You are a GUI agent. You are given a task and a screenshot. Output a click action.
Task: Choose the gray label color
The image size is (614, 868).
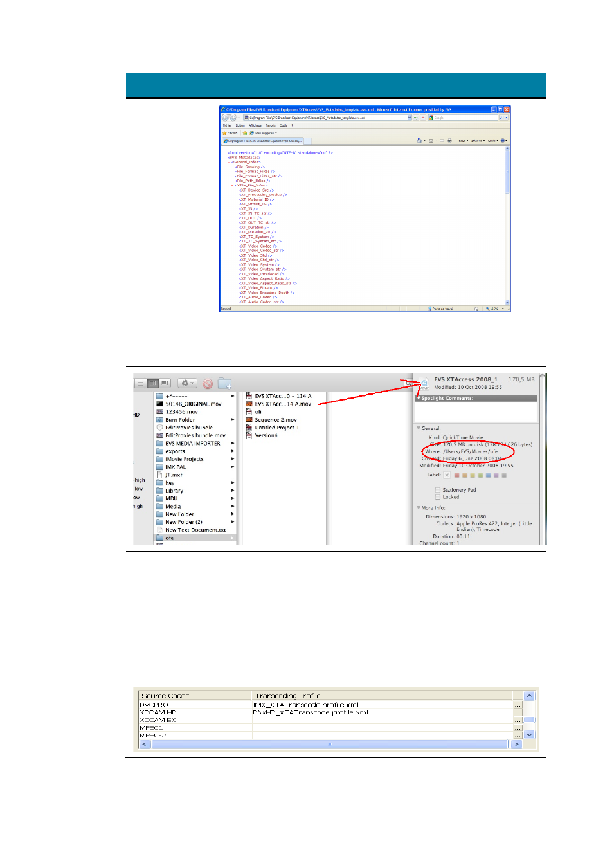click(x=504, y=476)
